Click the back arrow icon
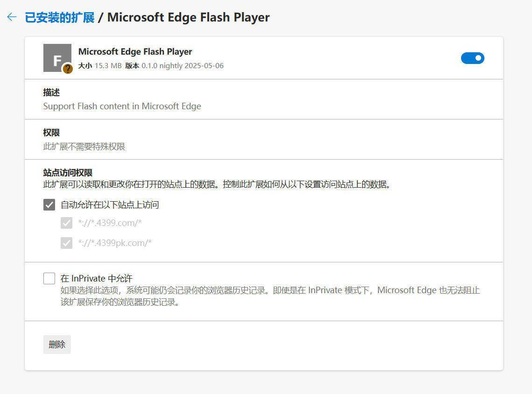The image size is (532, 394). (x=12, y=17)
